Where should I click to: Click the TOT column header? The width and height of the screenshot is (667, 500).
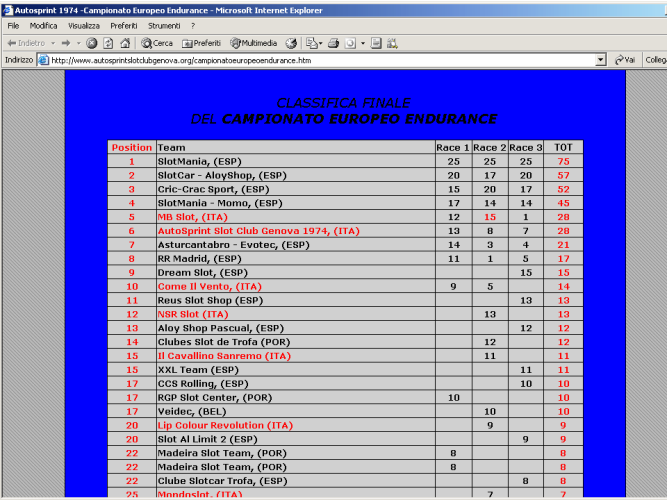[x=563, y=147]
